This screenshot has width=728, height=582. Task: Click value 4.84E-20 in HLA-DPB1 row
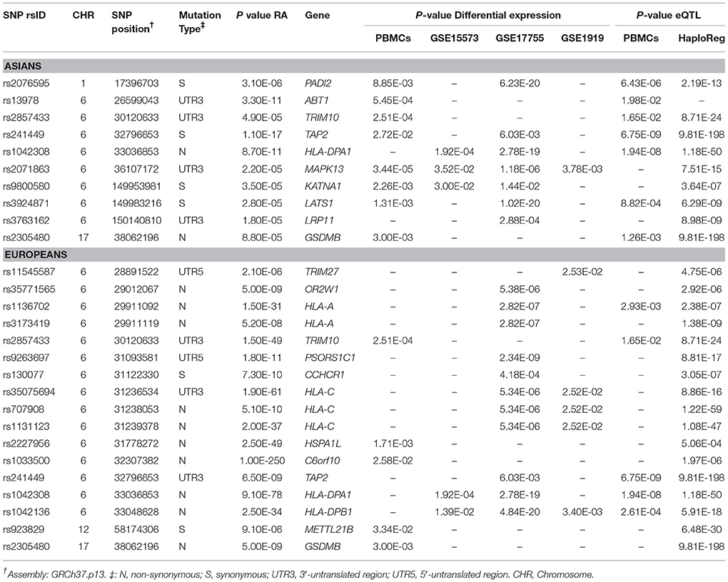(520, 512)
